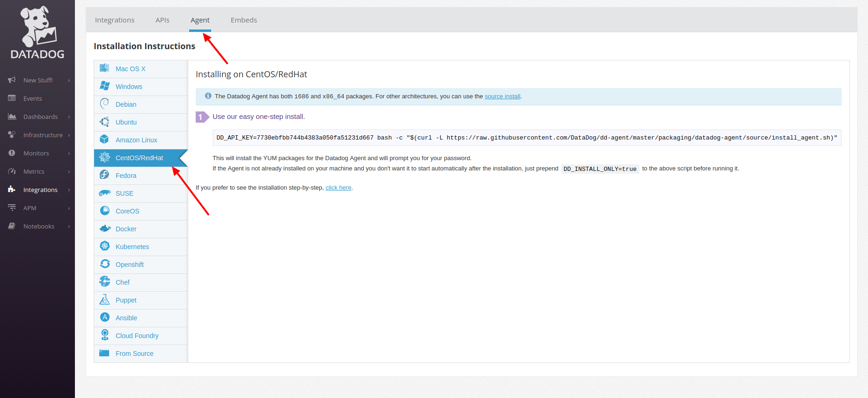
Task: Switch to the APIs tab
Action: point(162,20)
